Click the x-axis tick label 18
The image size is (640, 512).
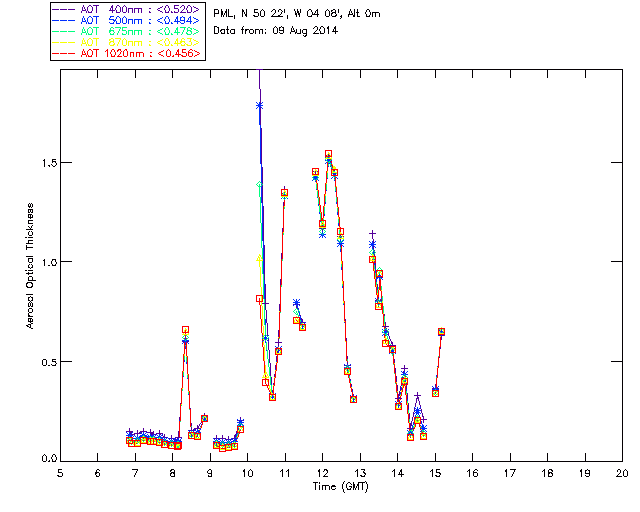(x=547, y=473)
